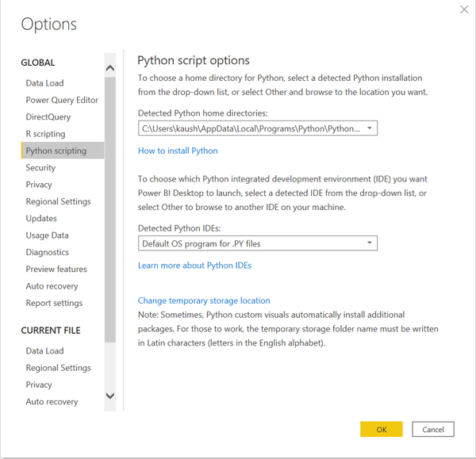Select Global Data Load settings
Image resolution: width=476 pixels, height=459 pixels.
click(x=44, y=83)
